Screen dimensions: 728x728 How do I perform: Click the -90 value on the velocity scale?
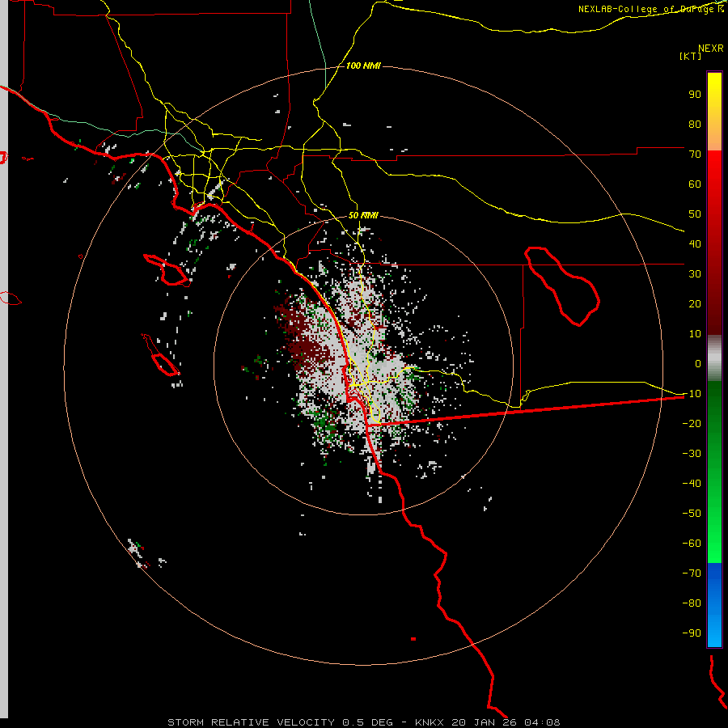click(x=692, y=633)
